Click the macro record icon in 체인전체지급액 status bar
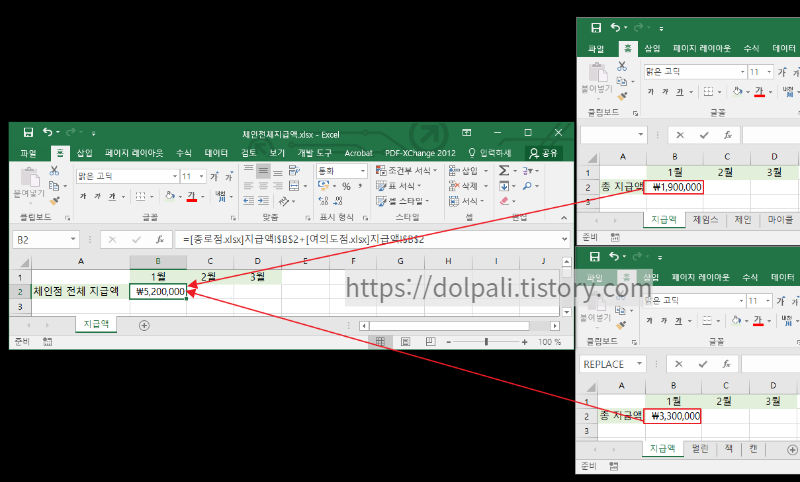This screenshot has width=800, height=482. pyautogui.click(x=47, y=342)
